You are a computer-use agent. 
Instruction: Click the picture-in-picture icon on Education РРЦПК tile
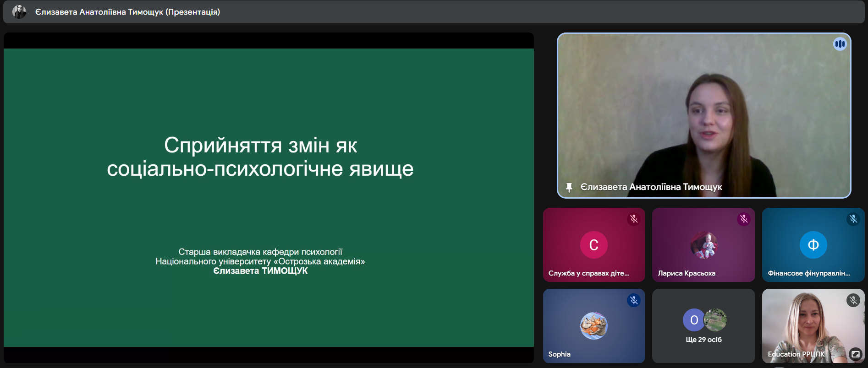click(855, 354)
